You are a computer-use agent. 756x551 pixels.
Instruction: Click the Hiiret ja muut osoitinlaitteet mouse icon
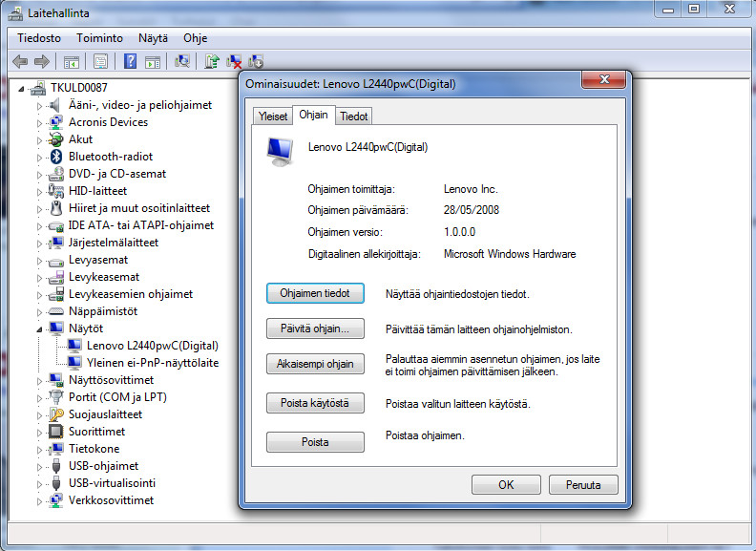56,208
